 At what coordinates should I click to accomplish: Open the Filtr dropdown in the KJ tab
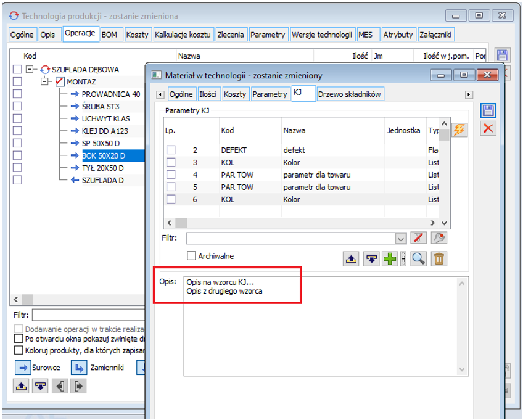[401, 239]
